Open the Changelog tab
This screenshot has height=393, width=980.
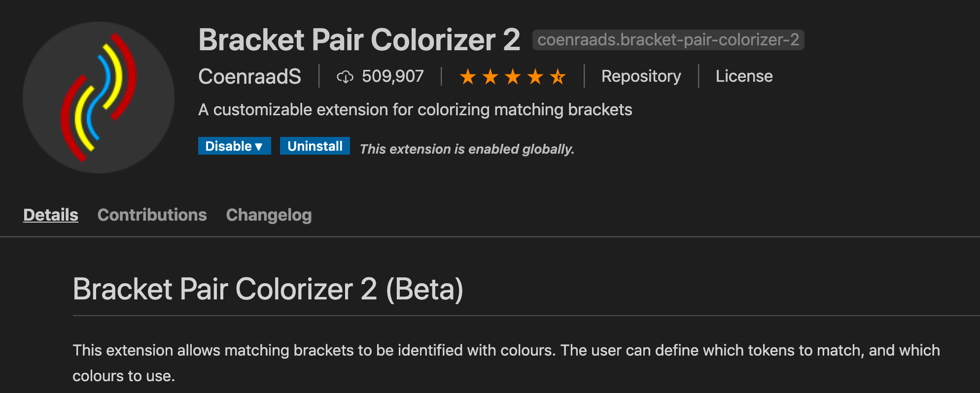click(269, 215)
